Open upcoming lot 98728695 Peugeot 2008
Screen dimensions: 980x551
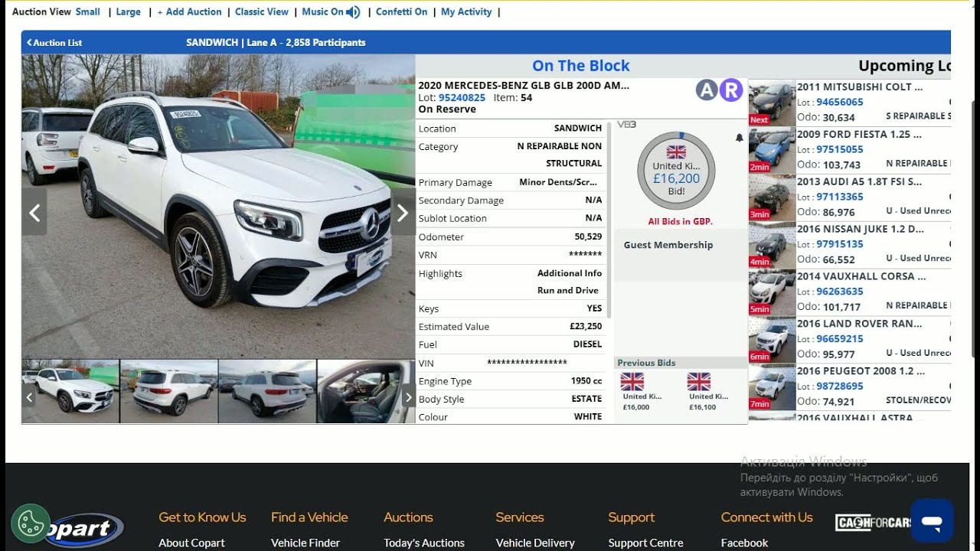click(x=840, y=387)
